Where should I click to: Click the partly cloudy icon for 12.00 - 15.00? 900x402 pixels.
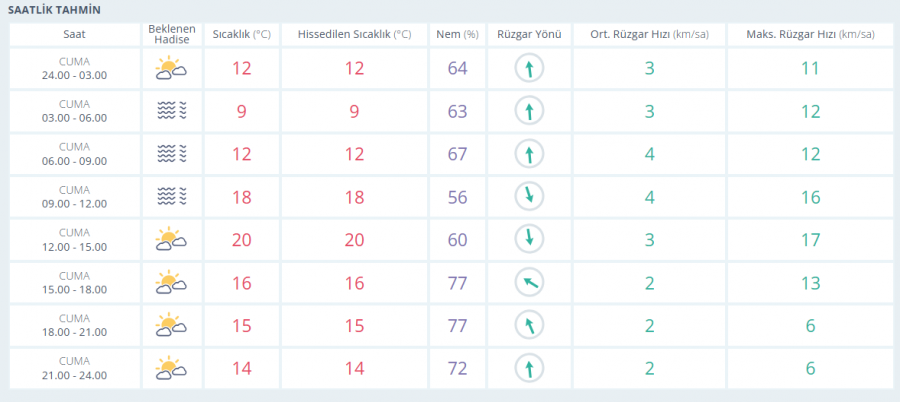point(171,240)
